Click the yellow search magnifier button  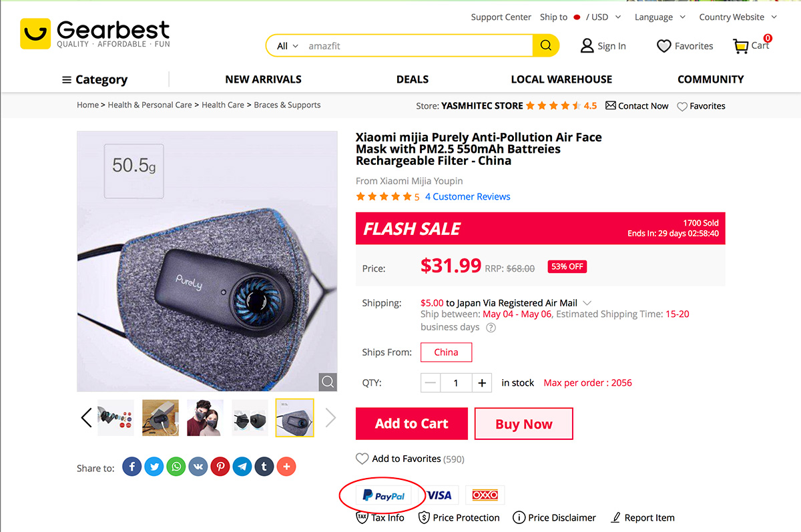[545, 45]
